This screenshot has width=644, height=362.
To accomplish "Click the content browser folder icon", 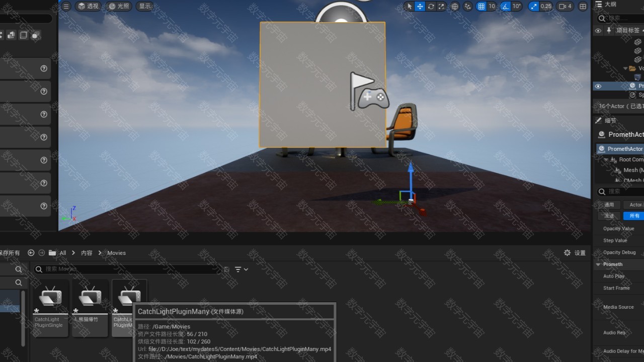I will 52,253.
